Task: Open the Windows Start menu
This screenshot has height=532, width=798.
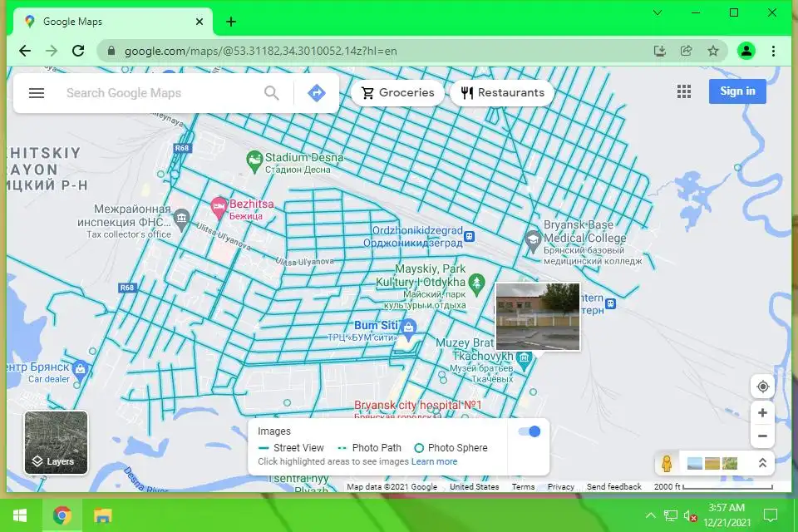Action: [x=19, y=515]
